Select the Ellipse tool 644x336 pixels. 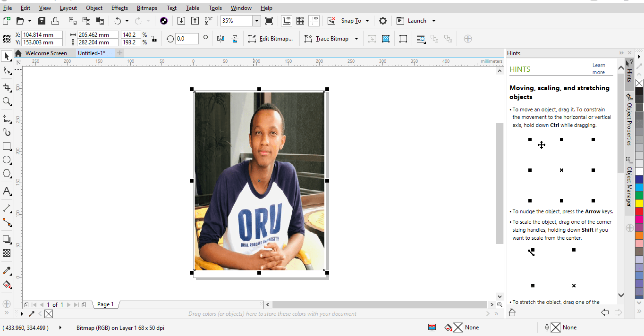7,160
